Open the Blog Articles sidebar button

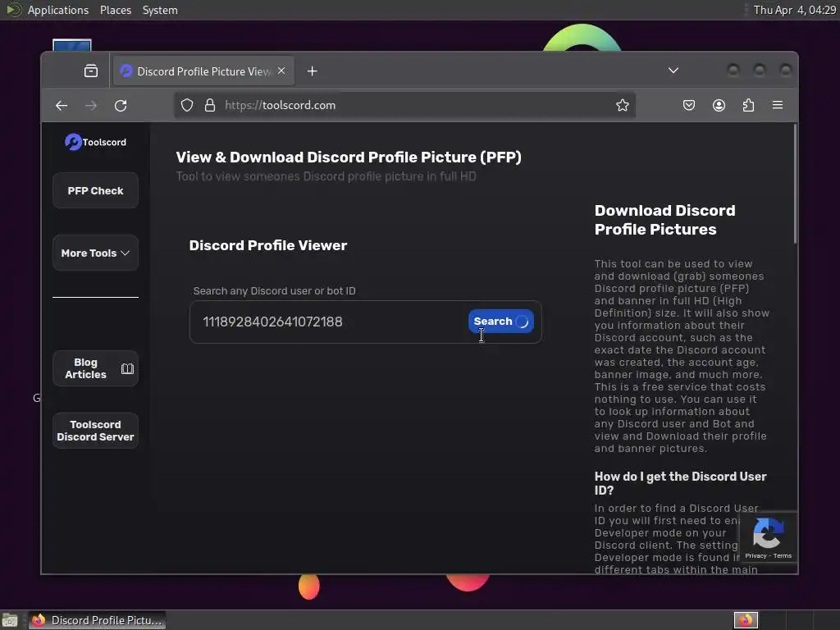95,368
